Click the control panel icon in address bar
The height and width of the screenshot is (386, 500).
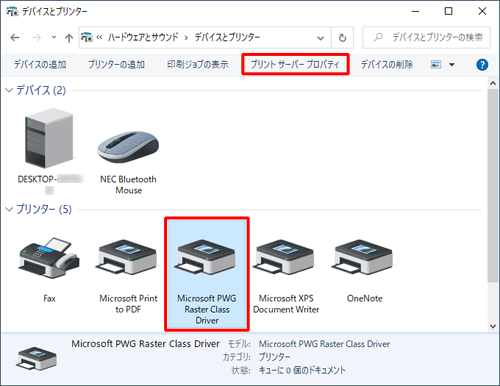87,37
